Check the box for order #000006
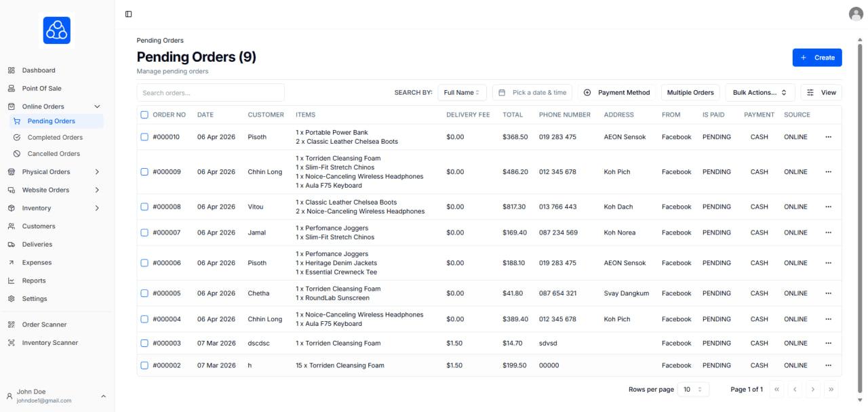This screenshot has width=868, height=412. point(144,263)
